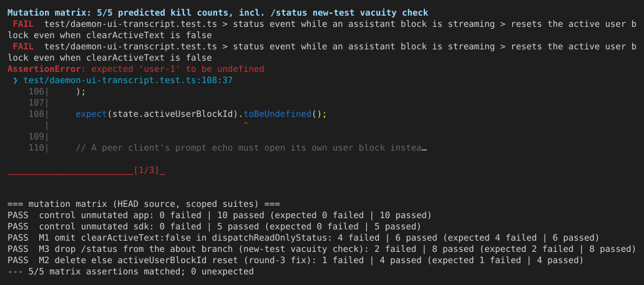Click the test/daemon-ui-transcript.test.ts:108:37 file link

[x=128, y=80]
